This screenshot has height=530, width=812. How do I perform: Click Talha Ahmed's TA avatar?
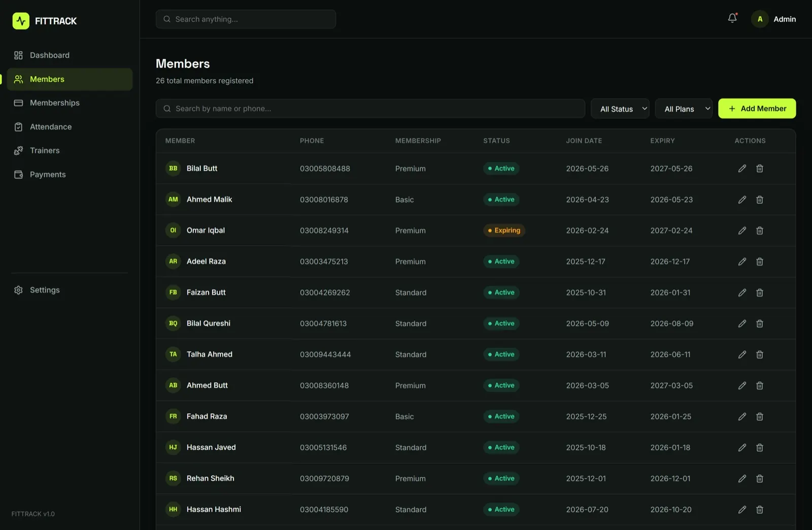pyautogui.click(x=173, y=354)
